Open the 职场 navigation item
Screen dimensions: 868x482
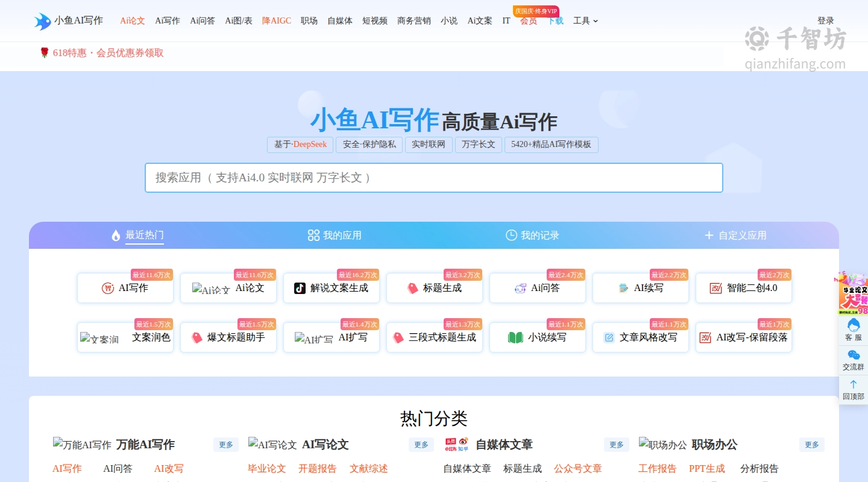[309, 20]
